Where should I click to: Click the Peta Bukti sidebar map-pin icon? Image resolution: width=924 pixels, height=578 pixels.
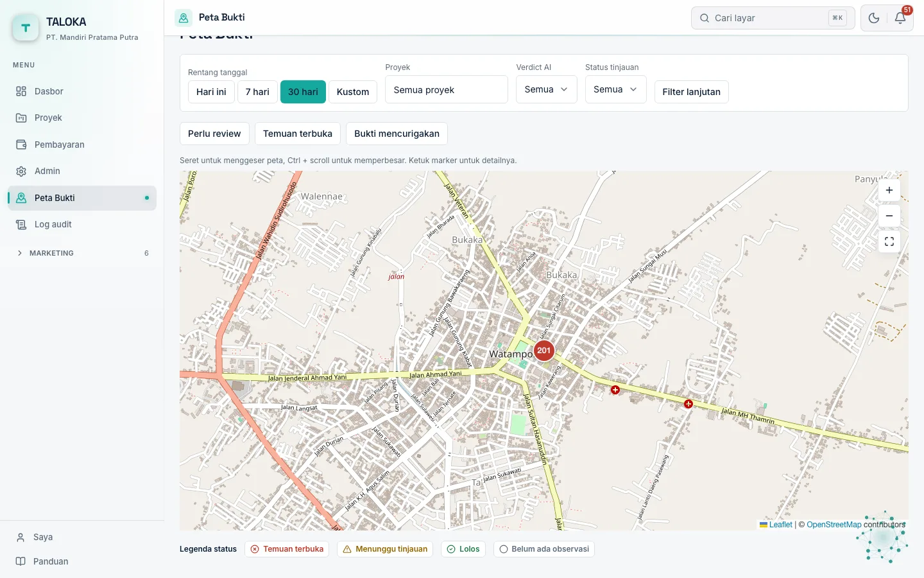[x=21, y=198]
